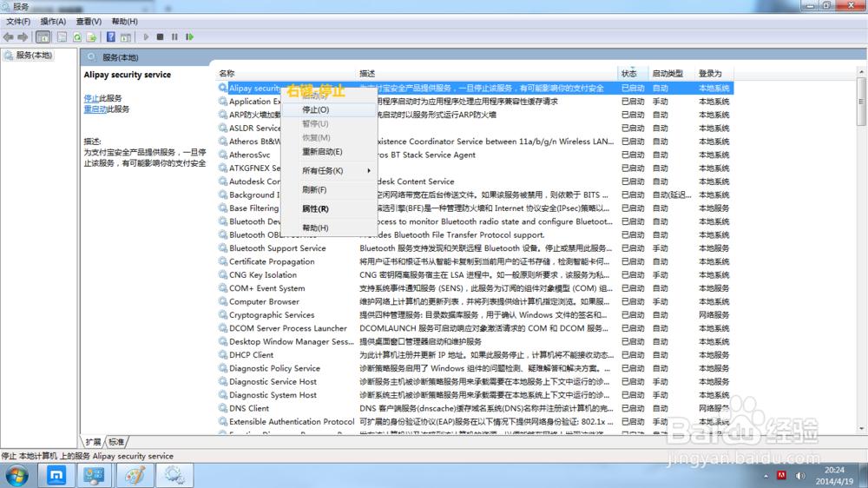Click the Pause Service toolbar icon
868x488 pixels.
click(174, 37)
